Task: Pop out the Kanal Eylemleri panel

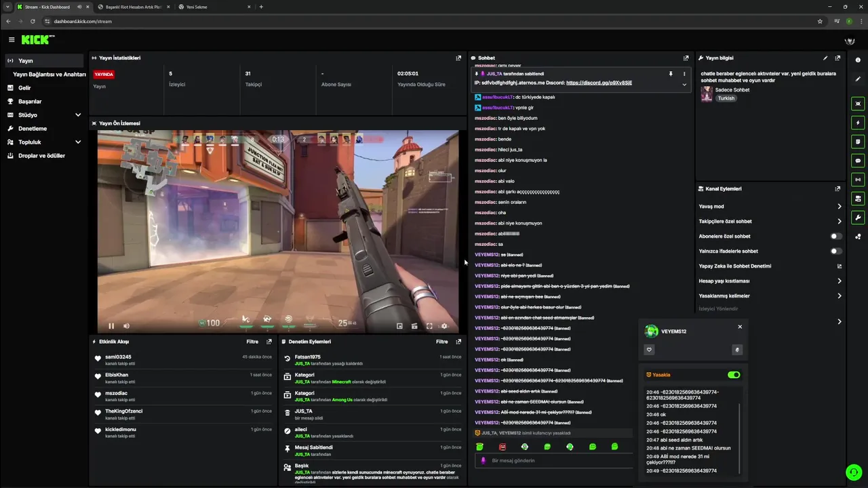Action: click(837, 188)
